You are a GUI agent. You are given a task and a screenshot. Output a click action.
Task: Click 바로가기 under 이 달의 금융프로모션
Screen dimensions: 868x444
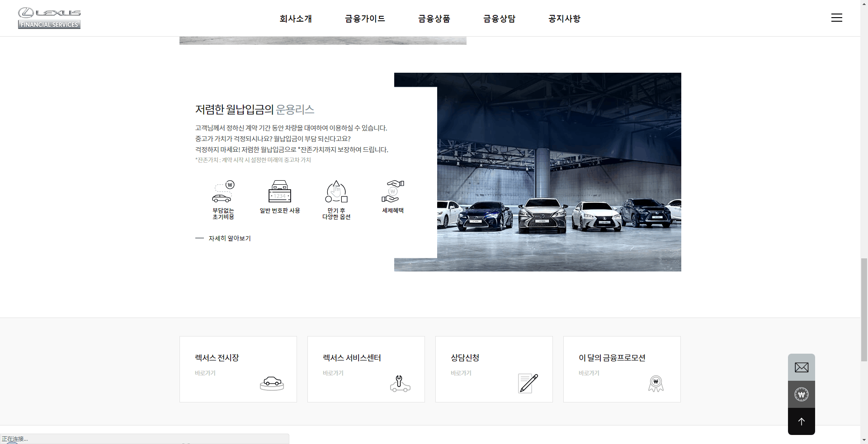tap(589, 373)
